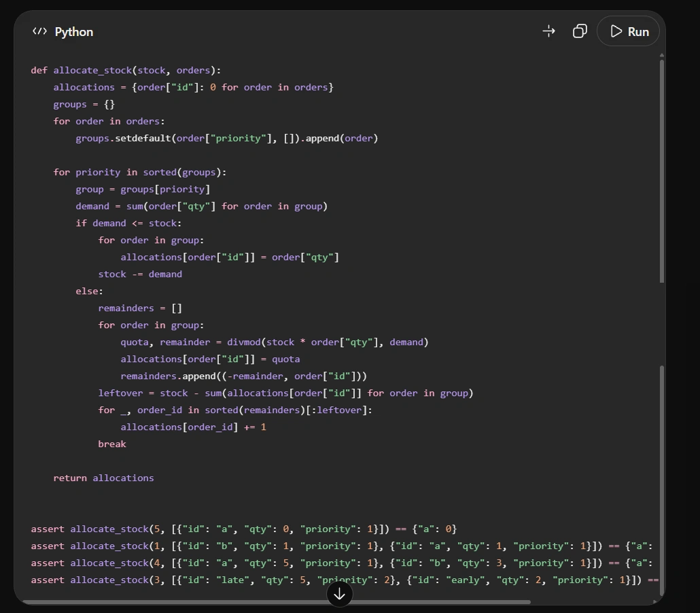The image size is (700, 613).
Task: Click the 'return allocations' line
Action: (103, 478)
